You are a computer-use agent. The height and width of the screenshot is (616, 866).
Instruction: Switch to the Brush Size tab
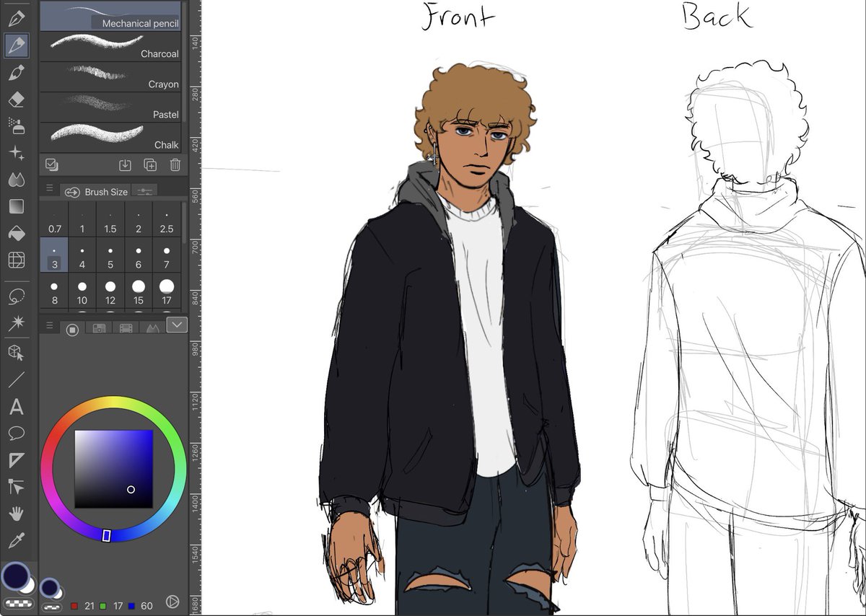(96, 191)
